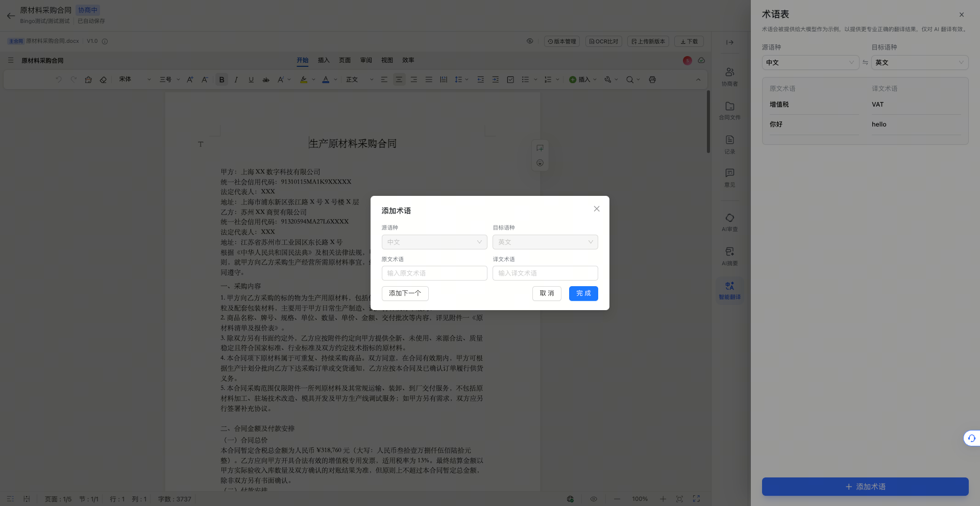
Task: Go back with the arrow beside 原材料采购合同
Action: tap(11, 16)
